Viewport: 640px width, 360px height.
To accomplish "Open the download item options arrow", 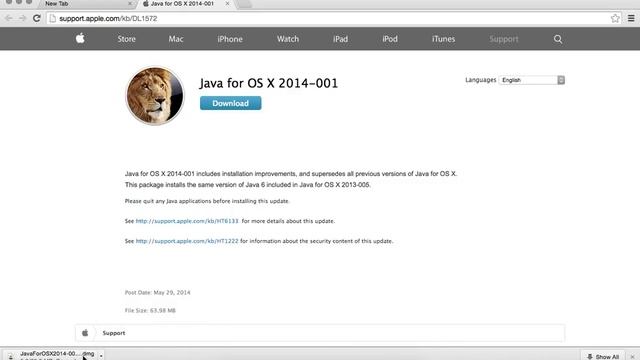I will tap(101, 356).
